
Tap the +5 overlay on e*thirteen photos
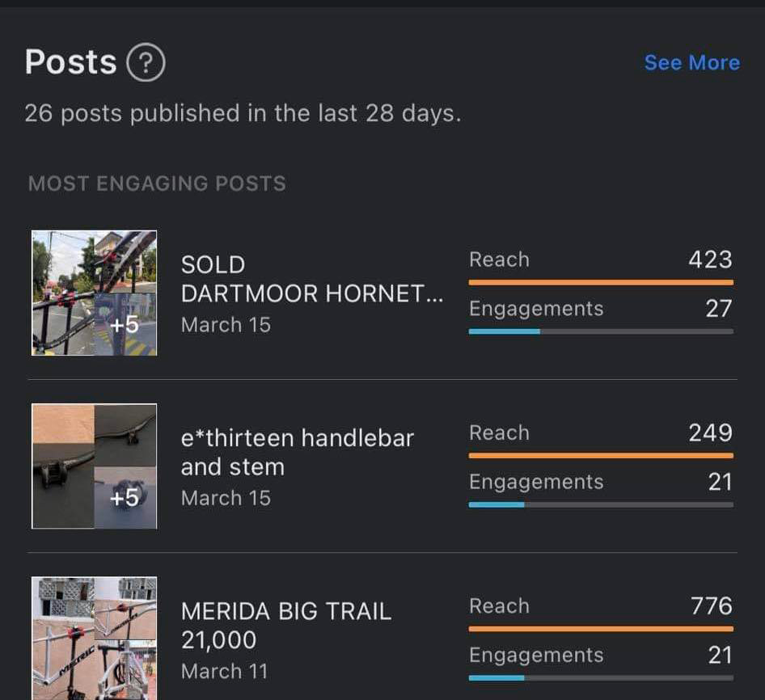(x=125, y=498)
